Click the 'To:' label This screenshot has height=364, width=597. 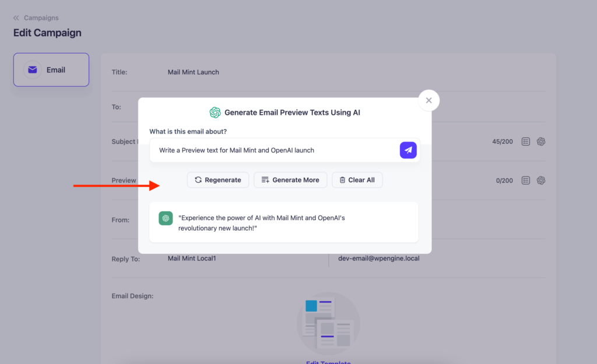click(x=116, y=107)
